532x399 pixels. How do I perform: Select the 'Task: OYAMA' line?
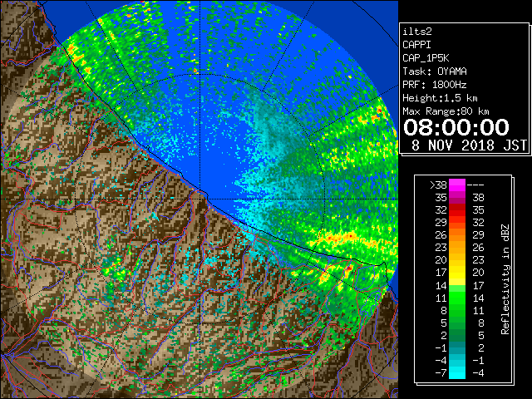[435, 71]
